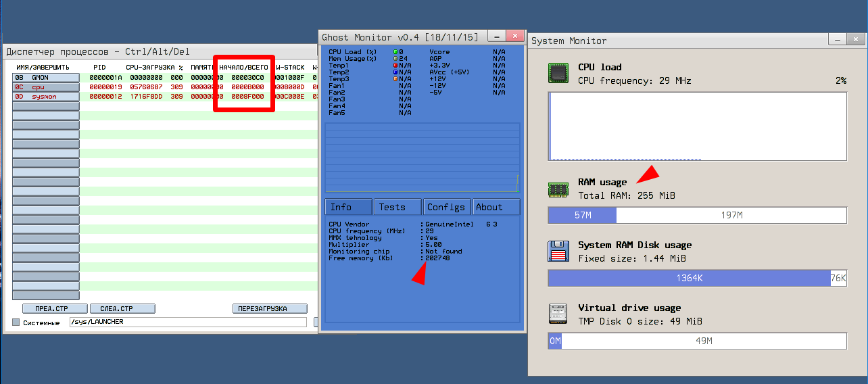Click the RAM usage progress bar
868x384 pixels.
click(697, 215)
